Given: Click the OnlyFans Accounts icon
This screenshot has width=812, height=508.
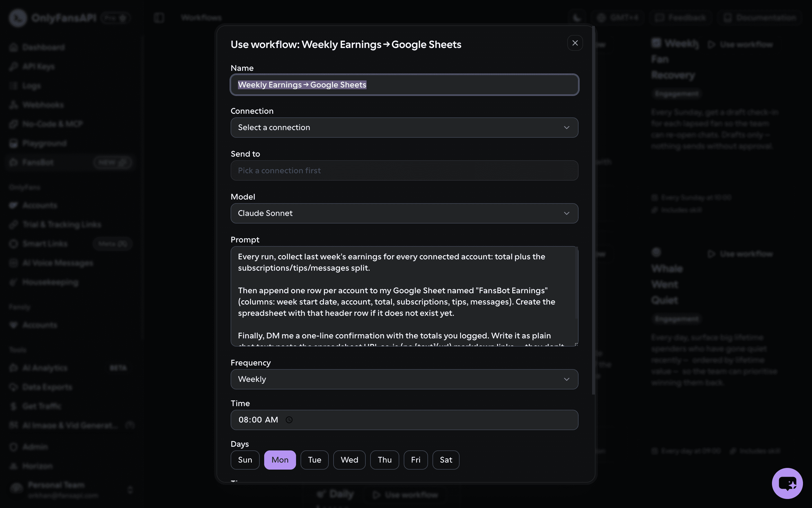Looking at the screenshot, I should (x=14, y=205).
